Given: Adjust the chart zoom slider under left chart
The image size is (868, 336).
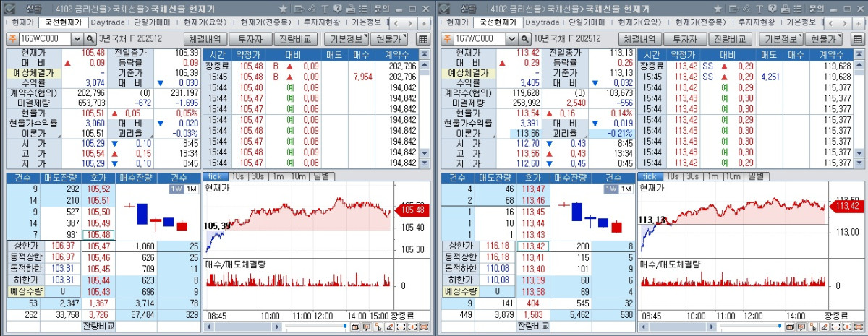Looking at the screenshot, I should 345,327.
